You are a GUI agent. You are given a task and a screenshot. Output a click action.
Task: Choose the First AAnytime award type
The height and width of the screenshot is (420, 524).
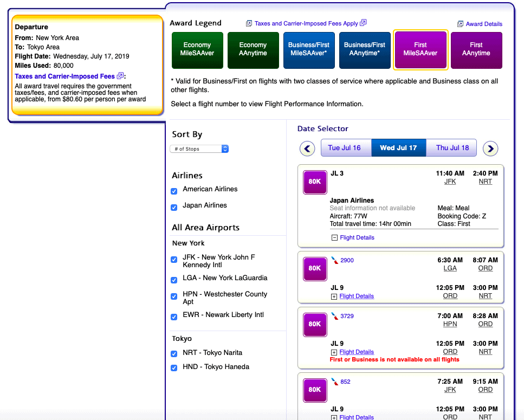476,50
